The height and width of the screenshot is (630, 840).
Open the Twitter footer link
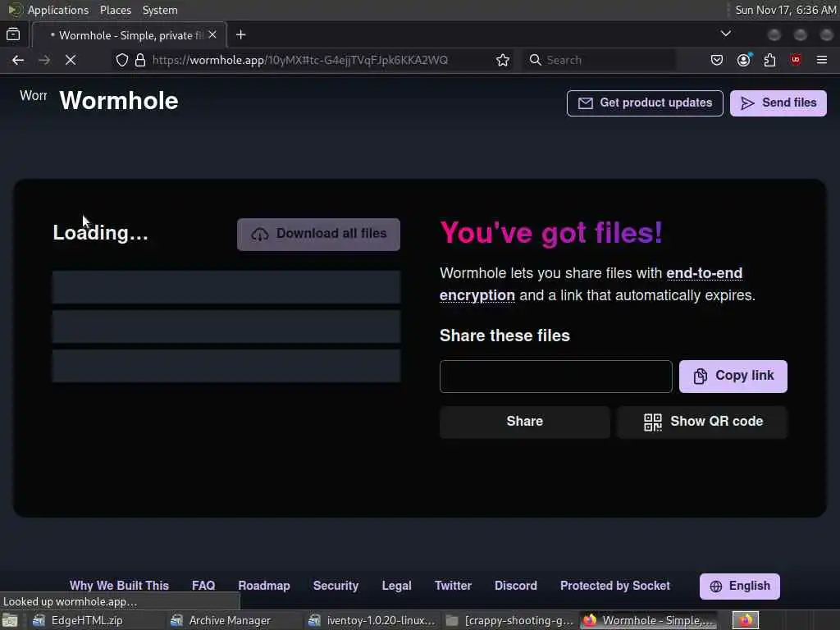coord(453,586)
